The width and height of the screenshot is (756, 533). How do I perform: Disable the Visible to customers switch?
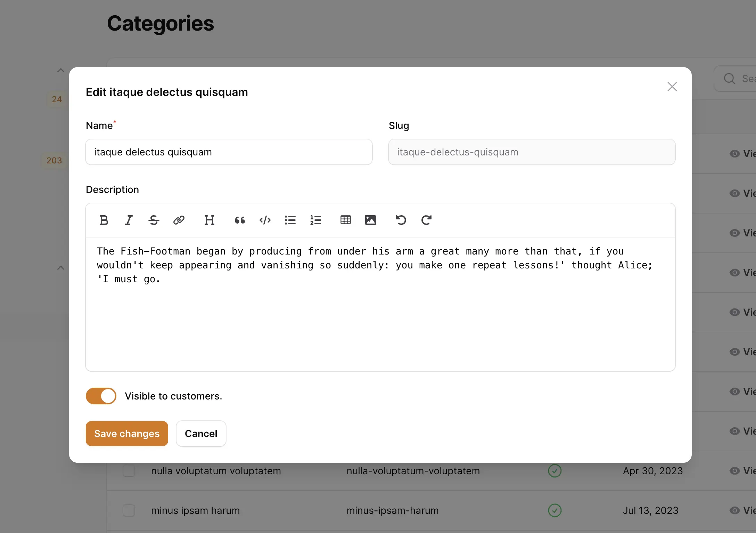pyautogui.click(x=101, y=396)
